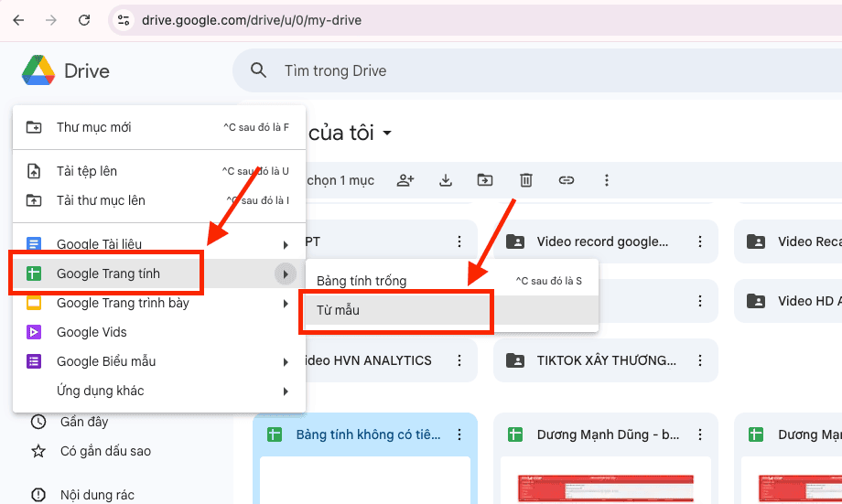The image size is (842, 504).
Task: Click the browser address bar URL
Action: (x=252, y=20)
